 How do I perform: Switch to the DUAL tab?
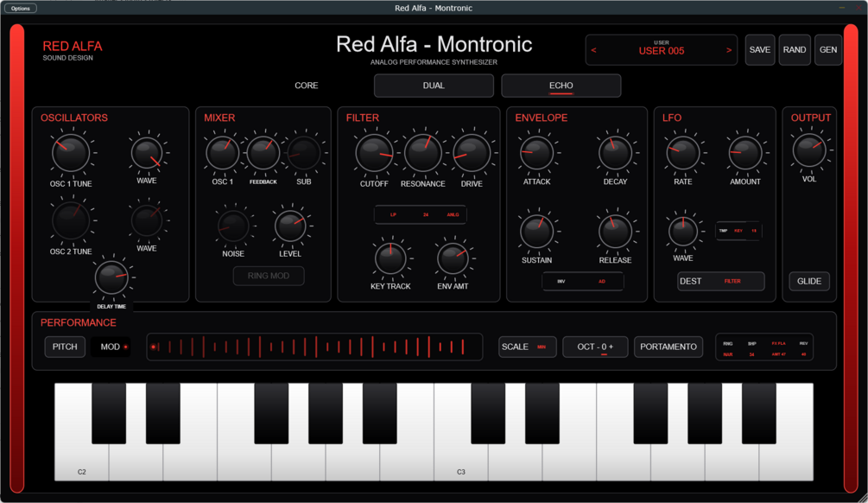[x=434, y=86]
